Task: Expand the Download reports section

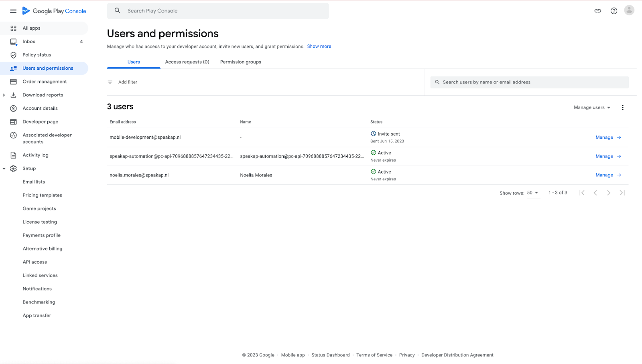Action: 4,95
